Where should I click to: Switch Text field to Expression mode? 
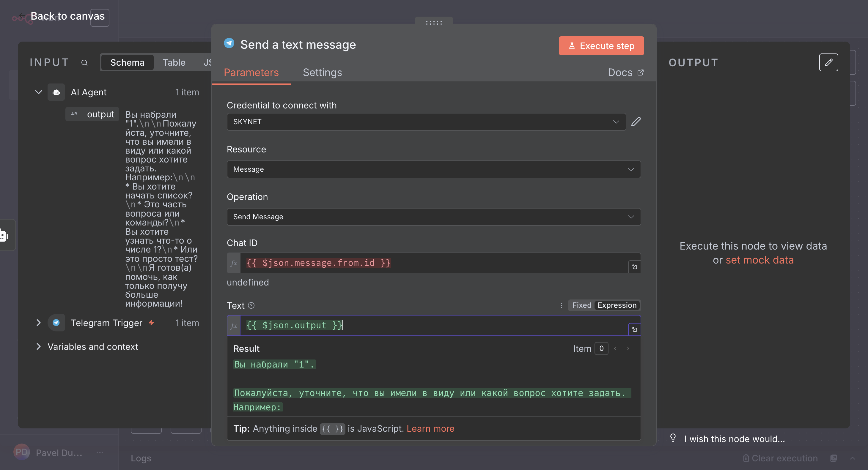(617, 305)
